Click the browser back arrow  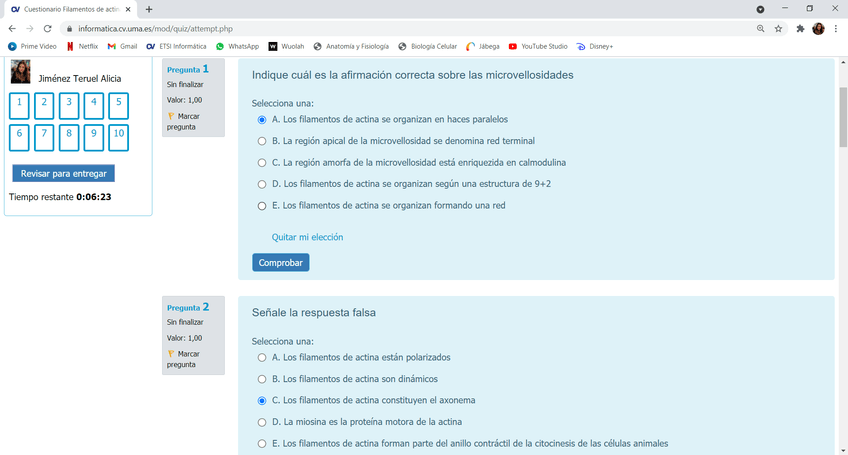[x=12, y=29]
